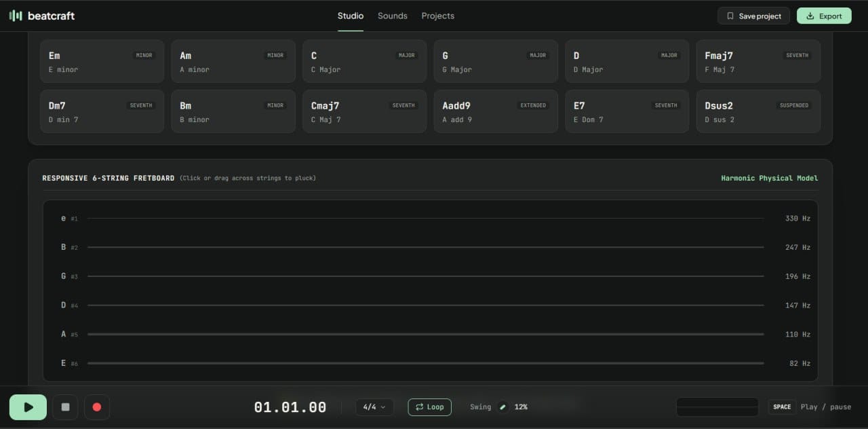This screenshot has height=429, width=868.
Task: Click the SUSPENDED tag on Dsus2
Action: (x=794, y=105)
